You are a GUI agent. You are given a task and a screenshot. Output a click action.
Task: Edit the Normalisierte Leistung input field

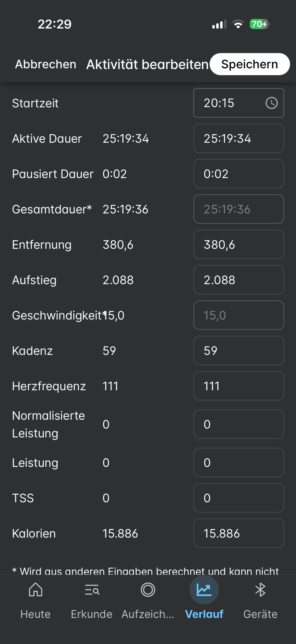click(239, 424)
